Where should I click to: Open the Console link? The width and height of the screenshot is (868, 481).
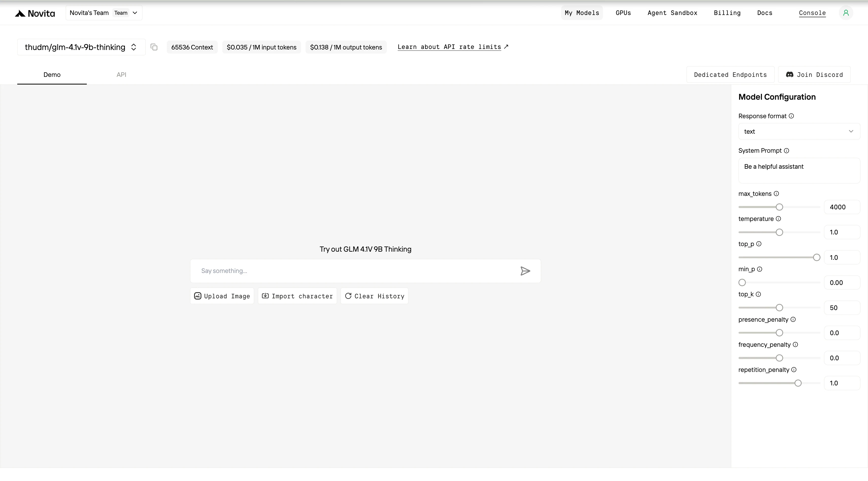[812, 13]
